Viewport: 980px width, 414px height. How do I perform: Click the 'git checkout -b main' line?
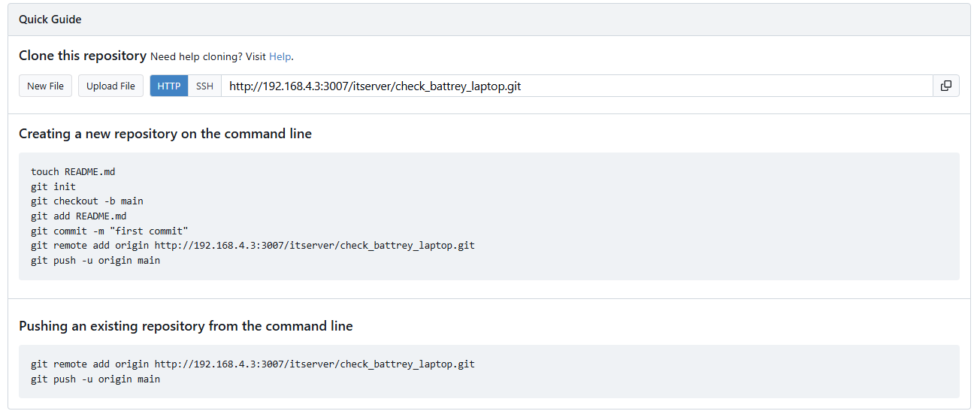pyautogui.click(x=87, y=201)
